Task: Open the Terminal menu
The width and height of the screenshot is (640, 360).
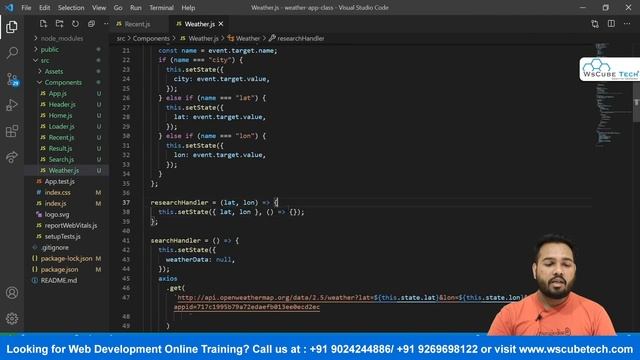Action: (x=161, y=8)
